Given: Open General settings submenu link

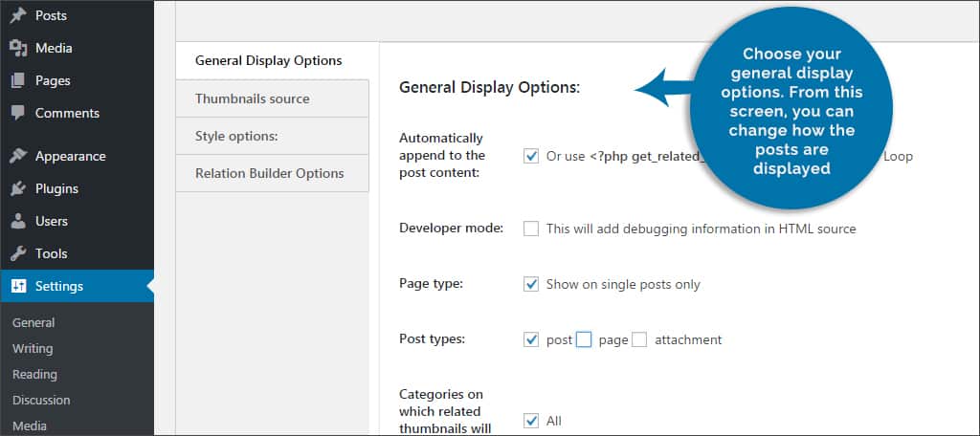Looking at the screenshot, I should 33,322.
